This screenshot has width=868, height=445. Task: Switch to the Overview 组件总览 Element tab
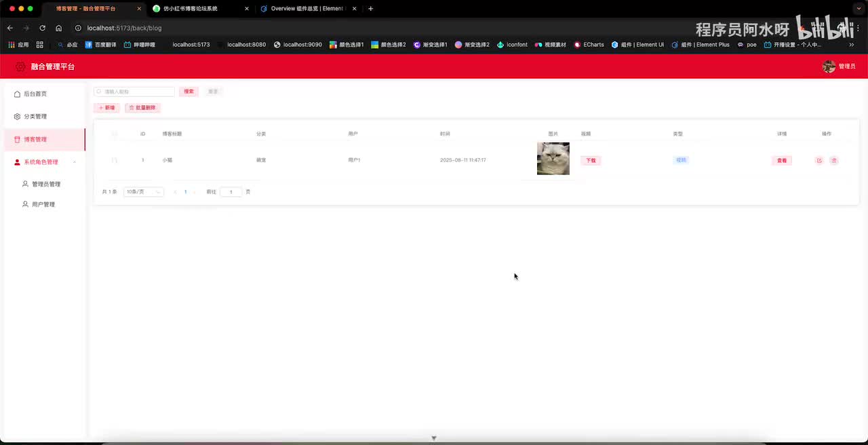tap(309, 9)
